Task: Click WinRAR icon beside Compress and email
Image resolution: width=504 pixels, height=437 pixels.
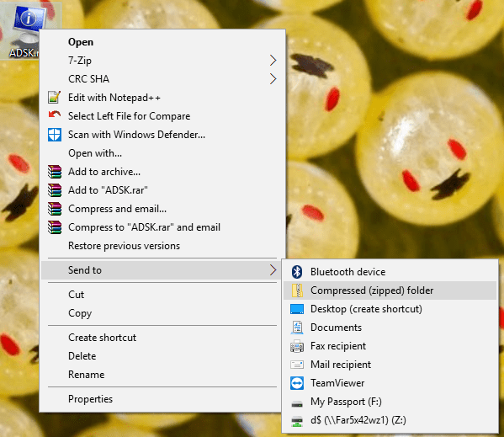Action: point(55,209)
